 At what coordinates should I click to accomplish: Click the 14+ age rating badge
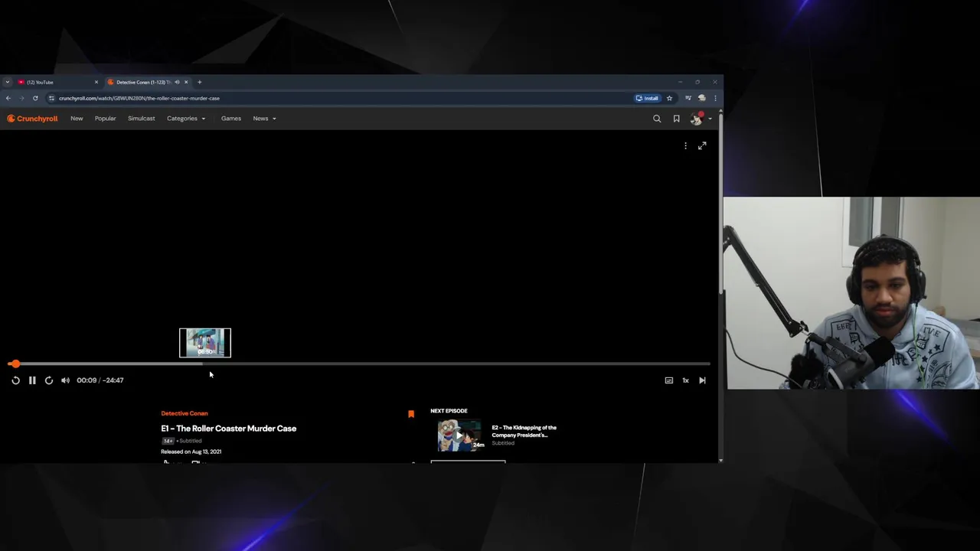click(168, 441)
